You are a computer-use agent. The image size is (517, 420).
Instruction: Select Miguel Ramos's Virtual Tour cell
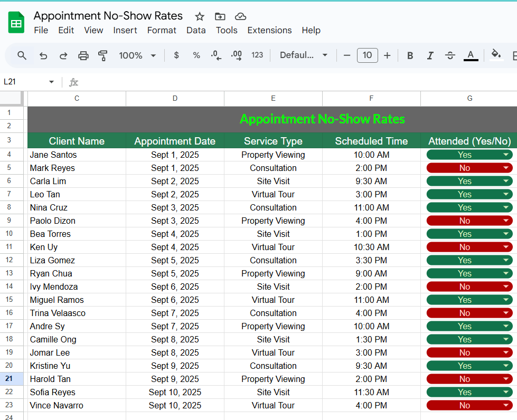point(274,300)
